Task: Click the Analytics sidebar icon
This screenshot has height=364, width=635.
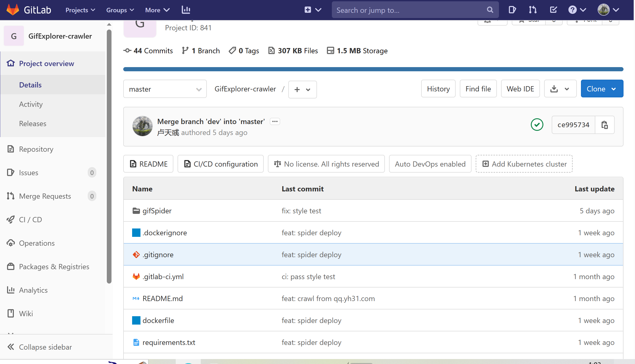Action: point(11,290)
